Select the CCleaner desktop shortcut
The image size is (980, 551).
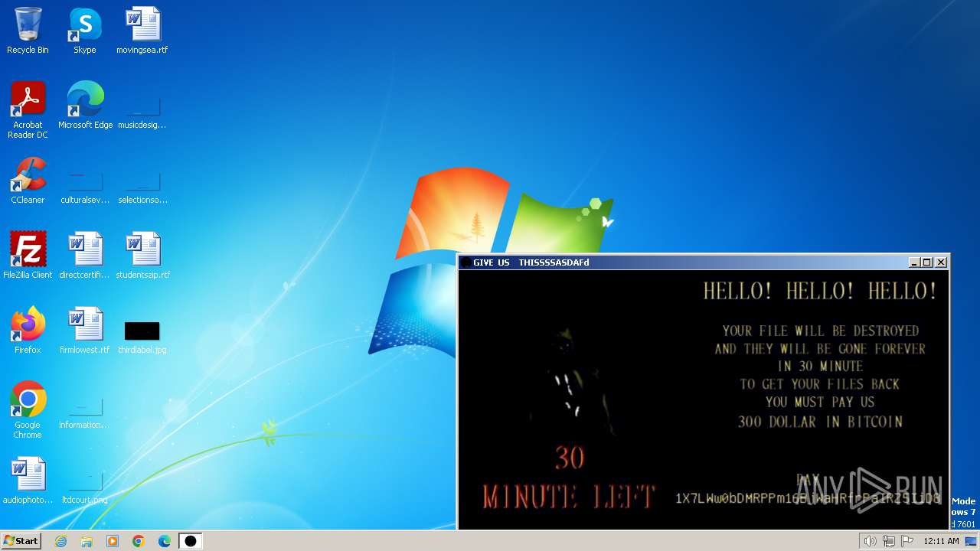[x=28, y=181]
